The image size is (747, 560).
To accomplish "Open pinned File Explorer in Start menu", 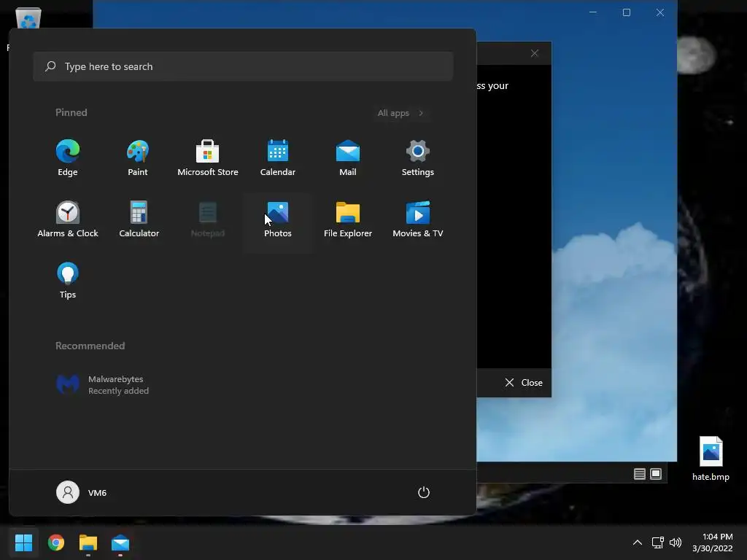I will click(x=348, y=219).
